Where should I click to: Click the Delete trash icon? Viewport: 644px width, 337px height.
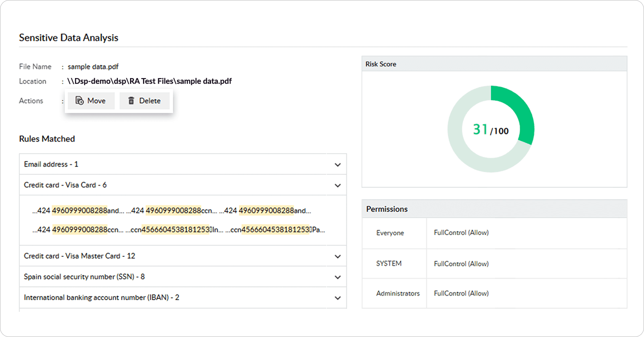tap(131, 101)
